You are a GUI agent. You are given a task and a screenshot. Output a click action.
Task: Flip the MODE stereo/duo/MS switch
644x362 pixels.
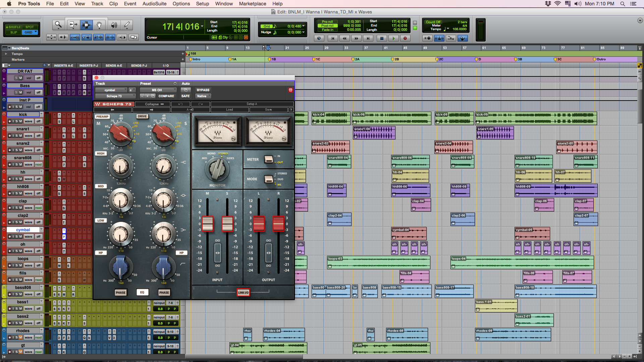point(269,179)
